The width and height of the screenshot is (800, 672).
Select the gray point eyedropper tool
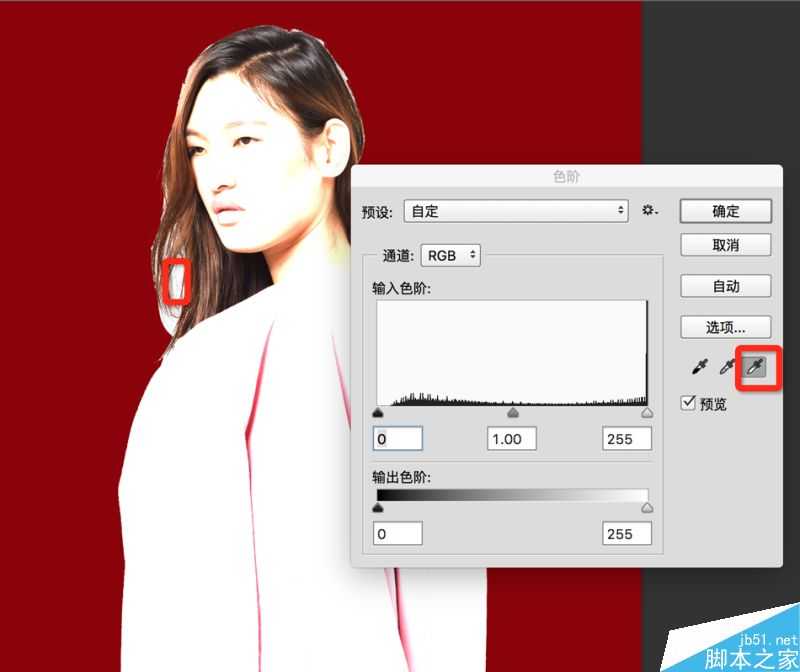(726, 366)
